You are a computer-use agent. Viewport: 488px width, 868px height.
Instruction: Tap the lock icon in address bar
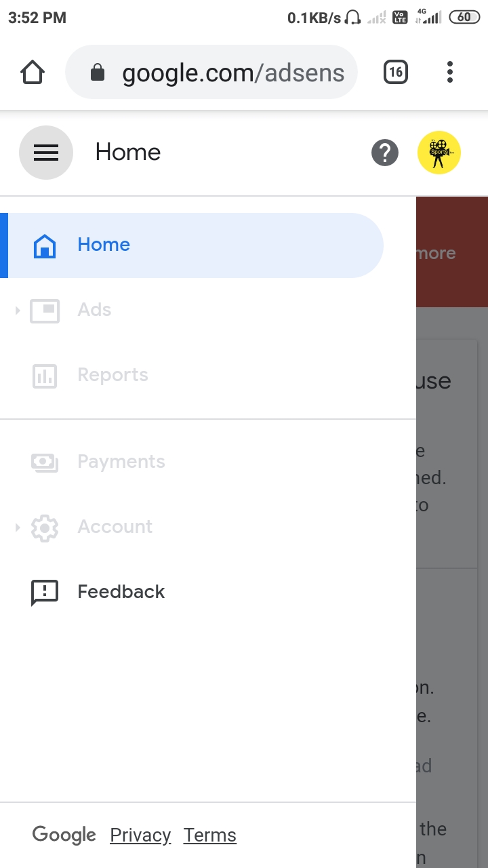98,72
